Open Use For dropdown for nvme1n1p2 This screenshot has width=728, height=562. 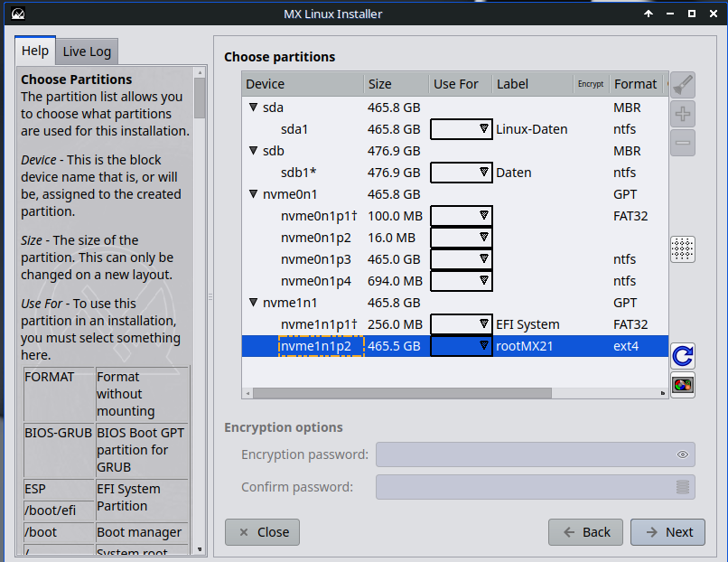[461, 346]
